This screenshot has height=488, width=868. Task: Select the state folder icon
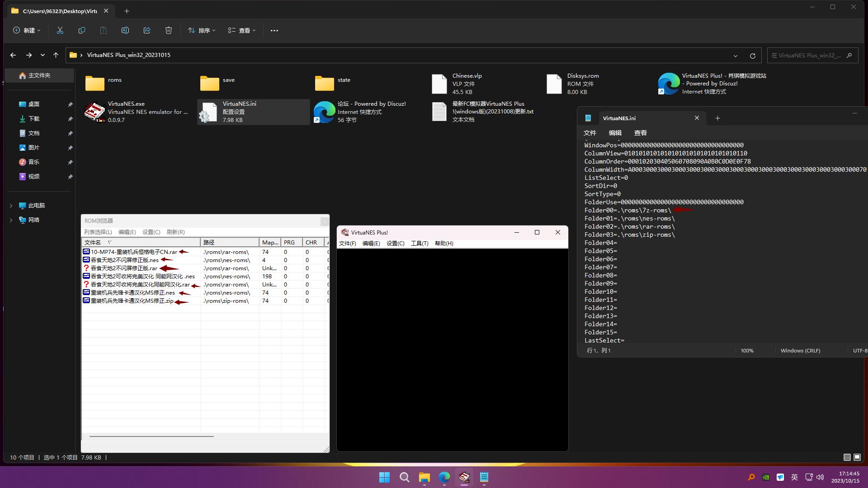point(324,84)
